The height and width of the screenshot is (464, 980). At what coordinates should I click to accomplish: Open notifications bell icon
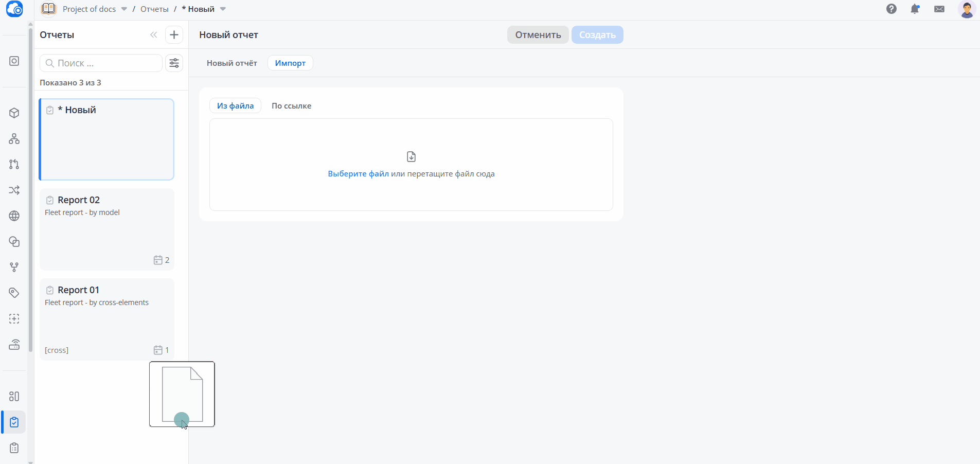click(x=915, y=9)
